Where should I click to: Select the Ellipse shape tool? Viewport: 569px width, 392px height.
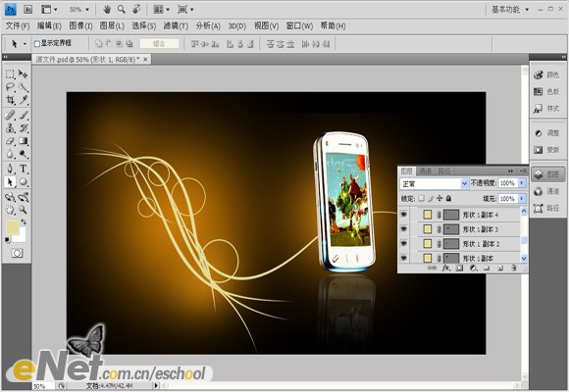(24, 181)
